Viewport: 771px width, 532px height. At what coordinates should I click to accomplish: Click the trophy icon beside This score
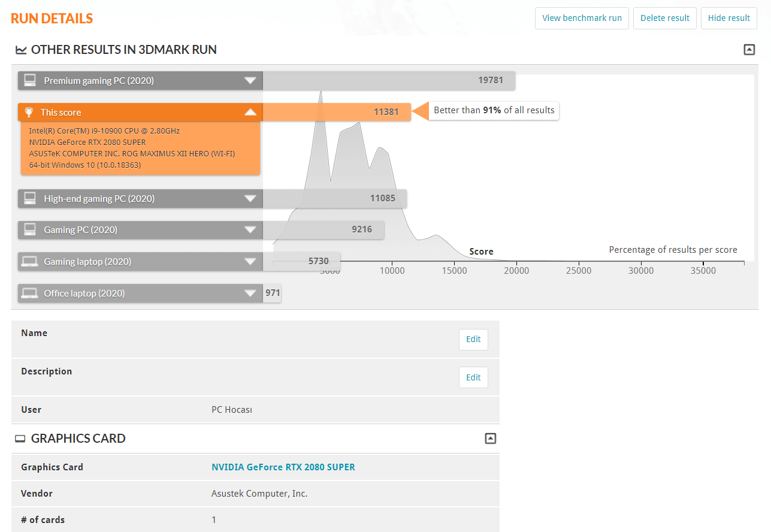(29, 113)
